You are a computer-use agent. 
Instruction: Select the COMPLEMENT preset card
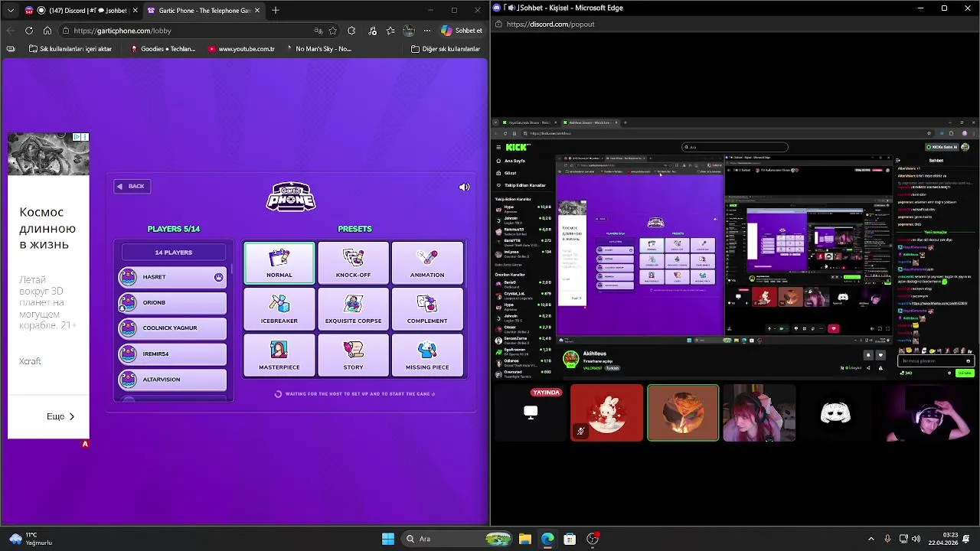[x=427, y=309]
